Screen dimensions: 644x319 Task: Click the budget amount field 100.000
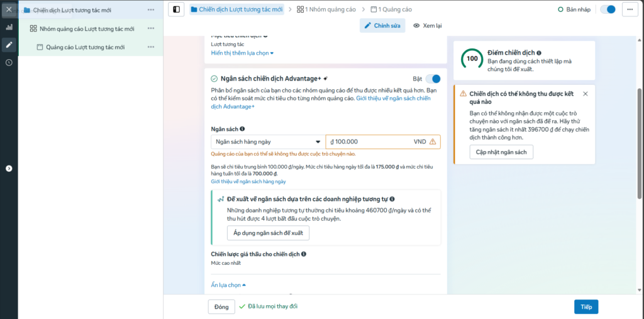(383, 142)
